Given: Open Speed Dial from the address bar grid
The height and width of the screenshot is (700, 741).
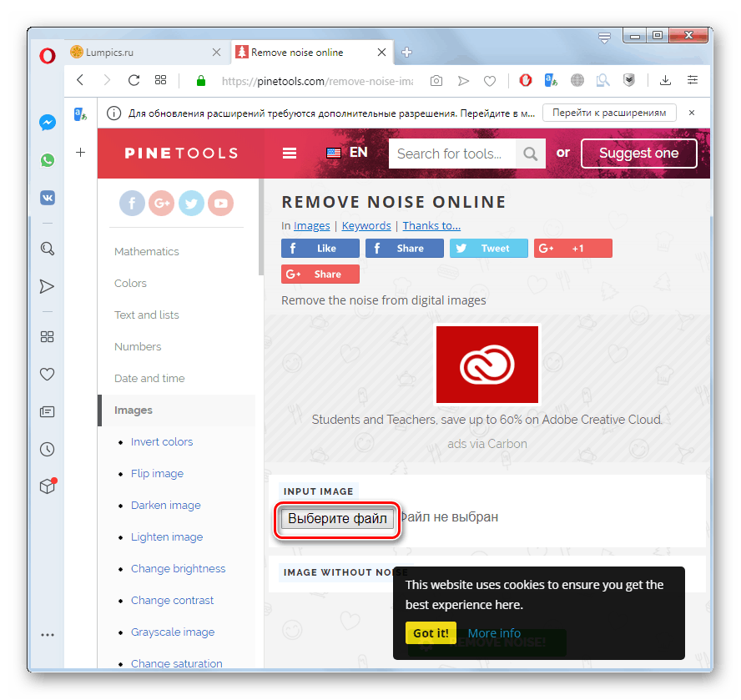Looking at the screenshot, I should coord(161,80).
